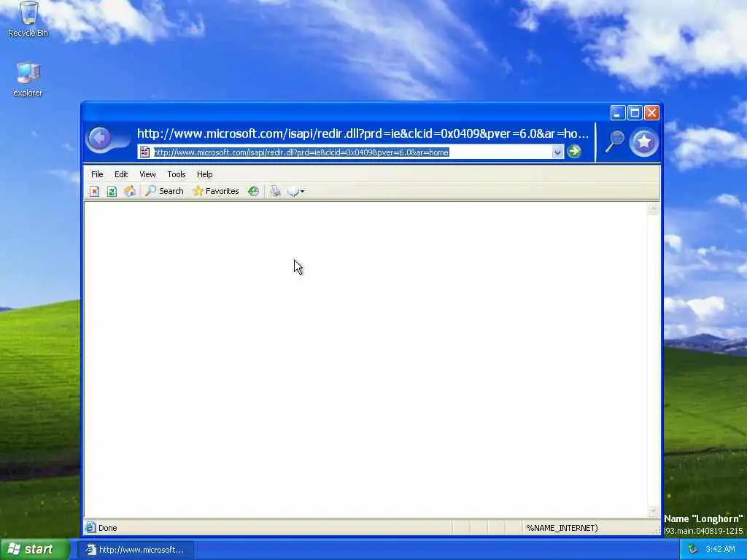Open the Messenger discuss dropdown icon

pos(295,192)
